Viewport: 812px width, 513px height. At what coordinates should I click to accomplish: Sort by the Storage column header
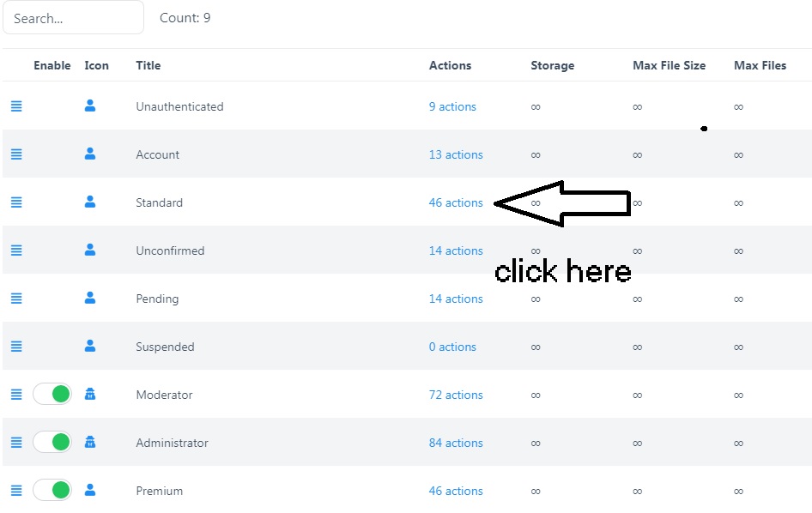point(552,65)
